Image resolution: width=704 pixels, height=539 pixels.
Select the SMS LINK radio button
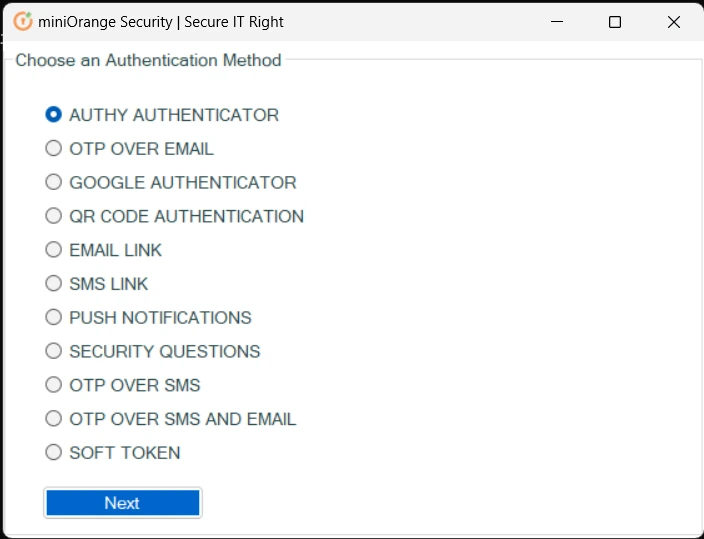(x=53, y=283)
